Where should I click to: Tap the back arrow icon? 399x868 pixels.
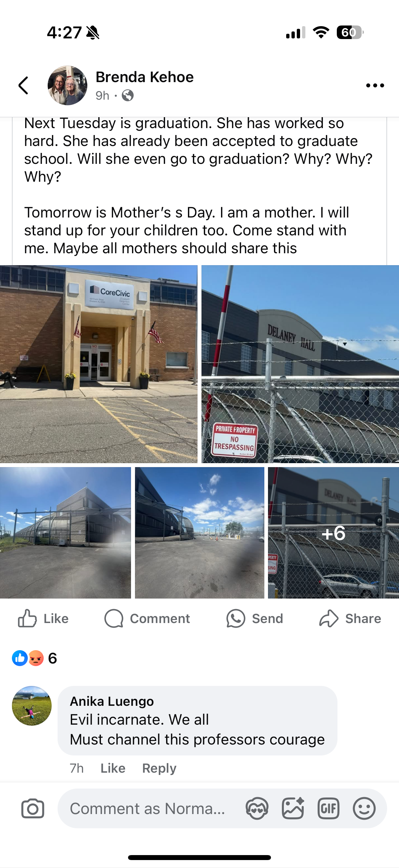(x=23, y=85)
